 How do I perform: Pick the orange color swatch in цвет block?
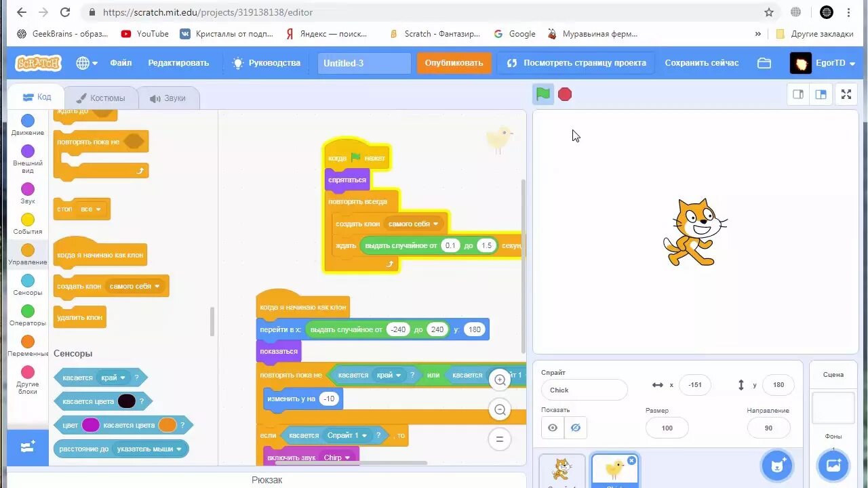(x=167, y=425)
